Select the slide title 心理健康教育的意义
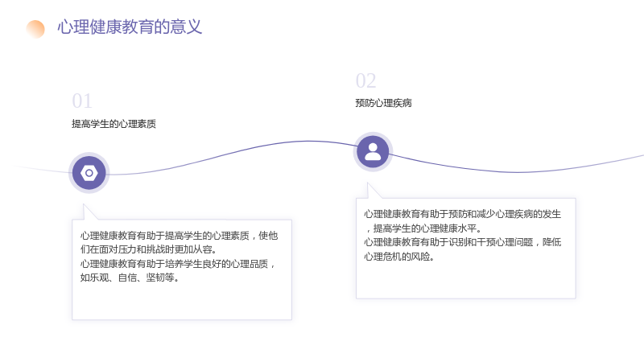This screenshot has height=362, width=644. point(130,27)
